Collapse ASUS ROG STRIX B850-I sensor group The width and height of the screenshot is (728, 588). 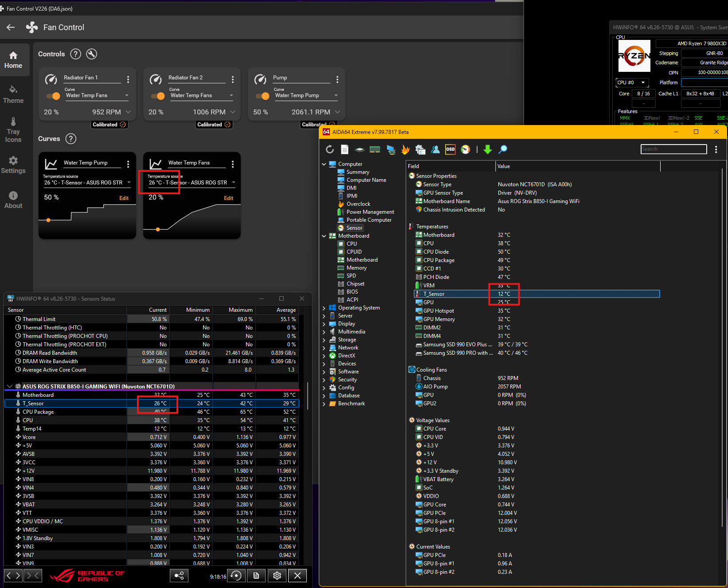point(10,386)
